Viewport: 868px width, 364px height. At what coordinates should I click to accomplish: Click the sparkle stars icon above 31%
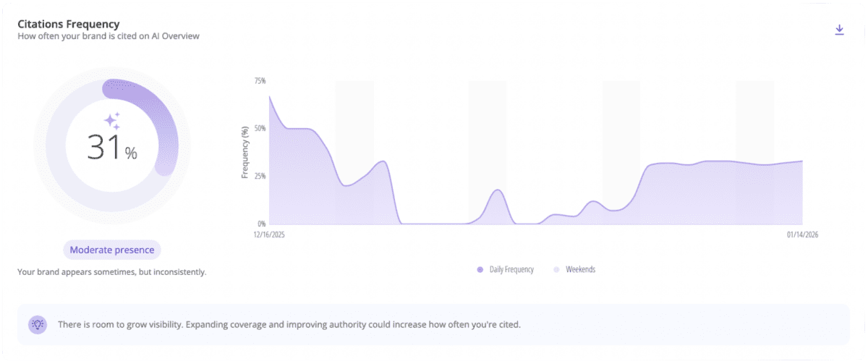pos(112,121)
